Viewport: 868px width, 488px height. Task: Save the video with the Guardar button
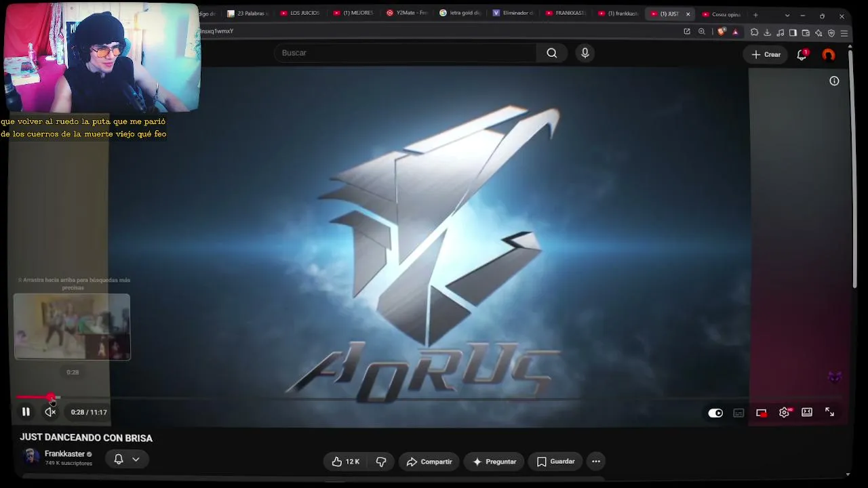click(x=555, y=462)
